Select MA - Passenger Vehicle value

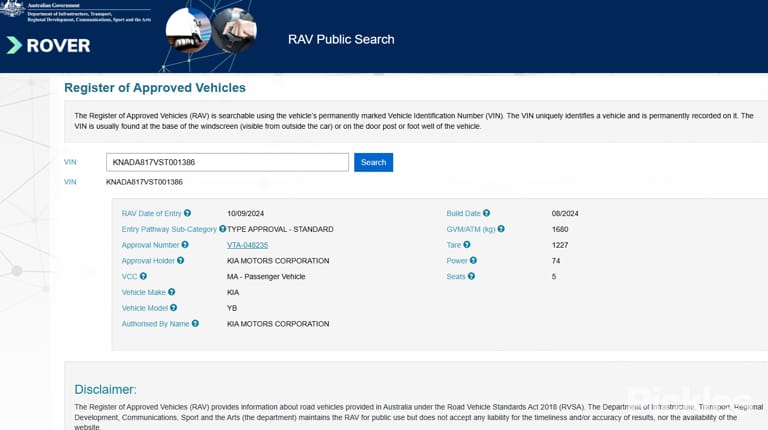(x=266, y=277)
